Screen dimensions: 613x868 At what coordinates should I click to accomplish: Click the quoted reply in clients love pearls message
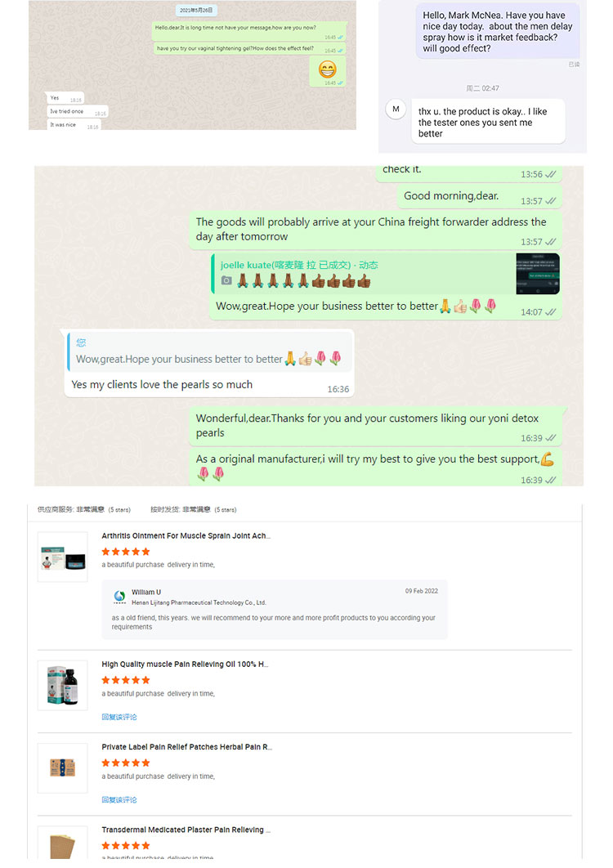(x=208, y=352)
